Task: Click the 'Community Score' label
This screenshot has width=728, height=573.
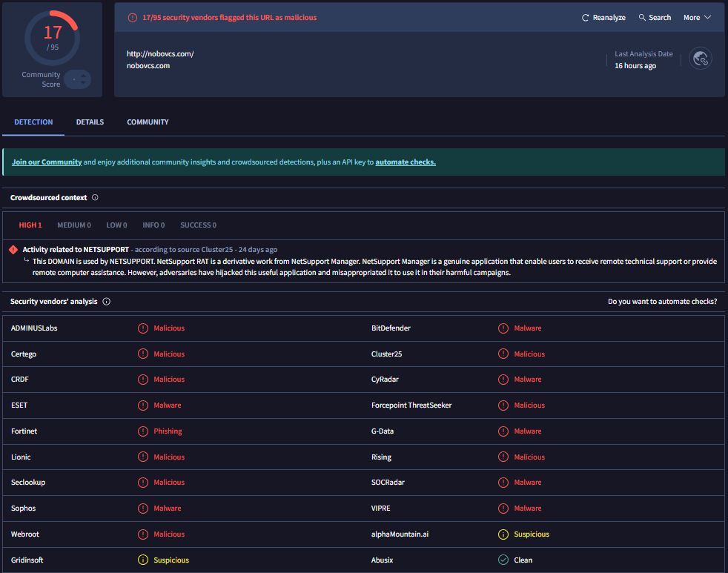Action: pyautogui.click(x=41, y=79)
